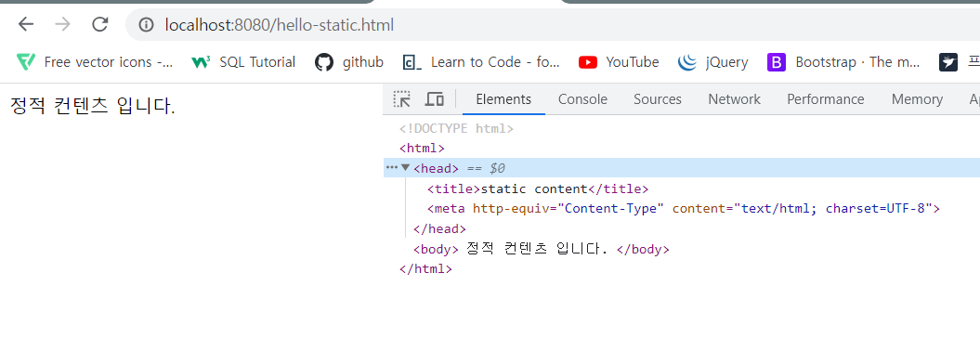Screen dimensions: 980x338
Task: Select the closing </html> tag
Action: tap(425, 269)
